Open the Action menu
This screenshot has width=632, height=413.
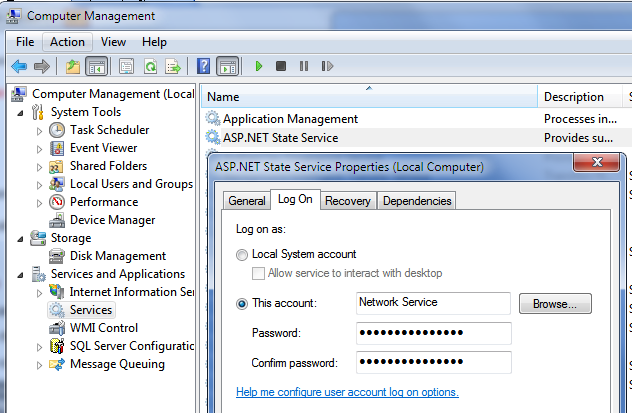[67, 42]
